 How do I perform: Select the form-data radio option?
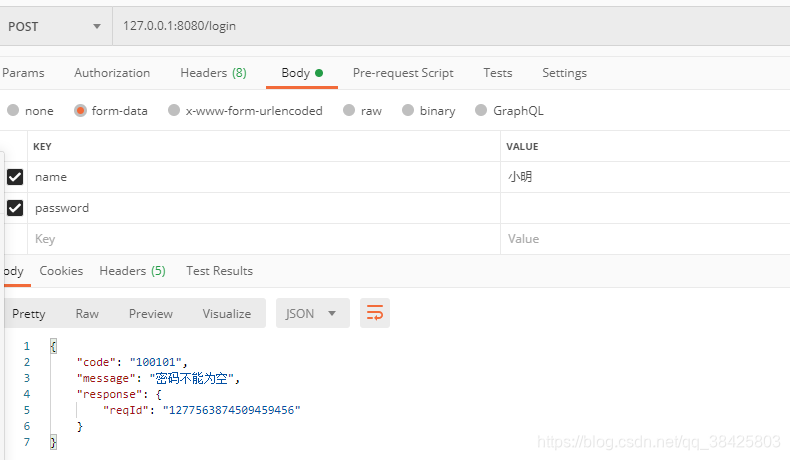[x=111, y=110]
